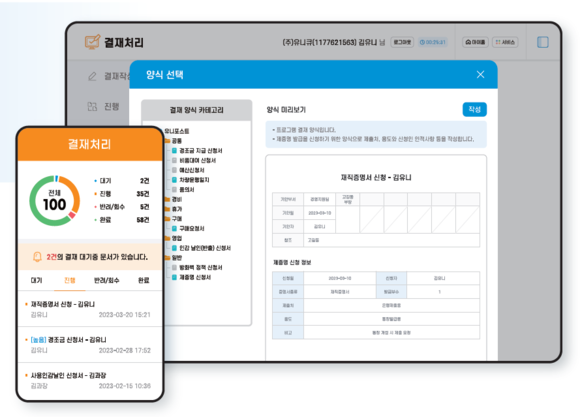Click the 결재처리 logo icon in the desktop header
Screen dimensions: 580x417
92,42
